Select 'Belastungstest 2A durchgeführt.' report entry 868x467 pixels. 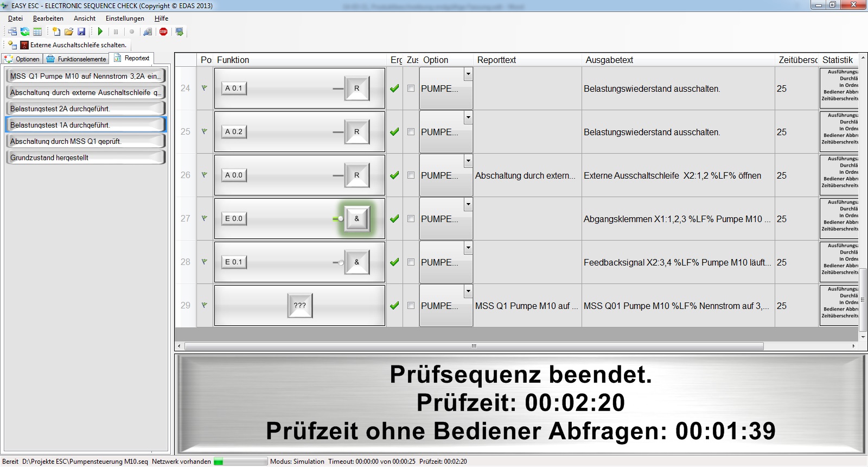(85, 109)
